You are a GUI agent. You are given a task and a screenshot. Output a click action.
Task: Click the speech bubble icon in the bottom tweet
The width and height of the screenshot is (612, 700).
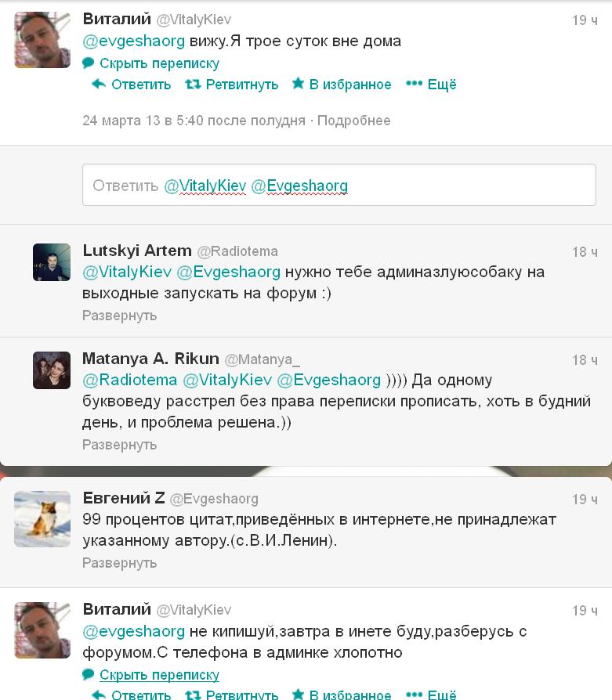(x=89, y=675)
